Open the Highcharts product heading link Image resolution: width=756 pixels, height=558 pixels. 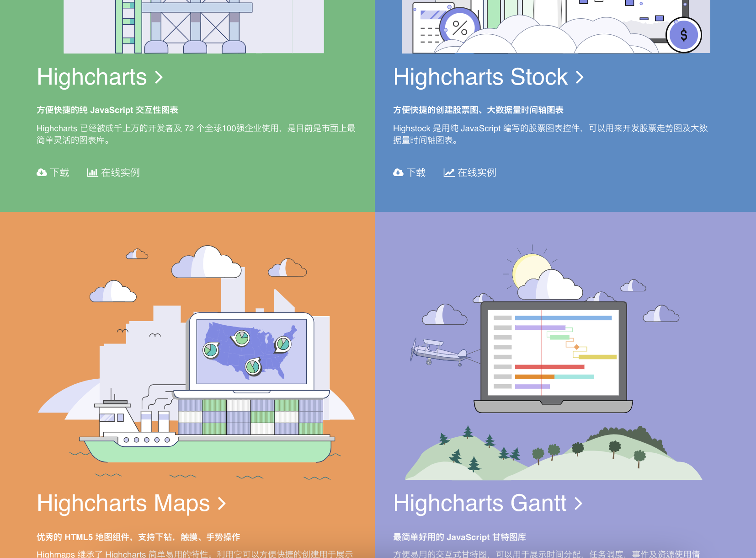point(100,77)
